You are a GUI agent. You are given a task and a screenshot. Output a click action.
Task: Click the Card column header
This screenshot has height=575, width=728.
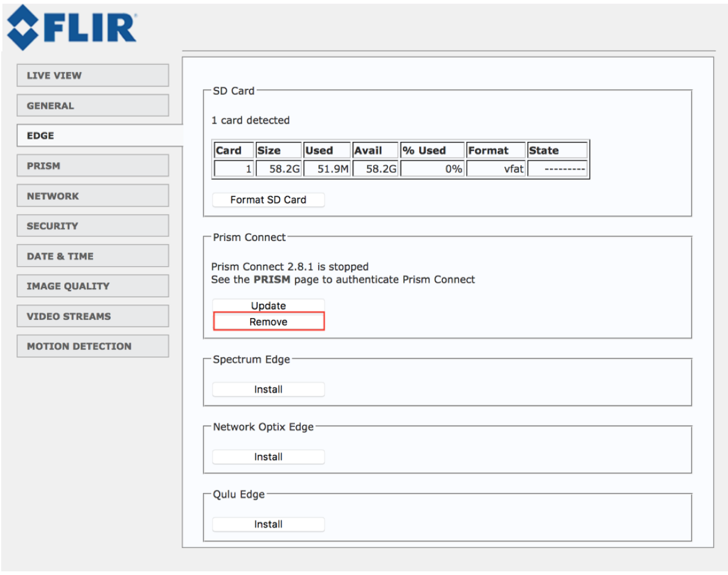(234, 150)
